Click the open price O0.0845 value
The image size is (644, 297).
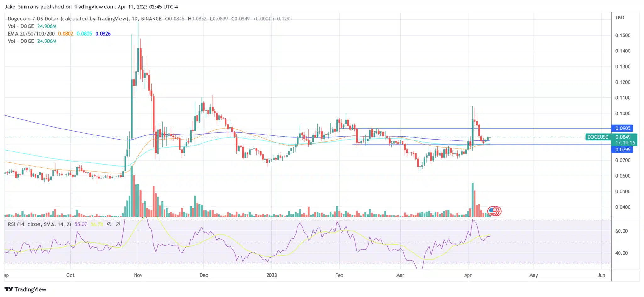[x=175, y=19]
